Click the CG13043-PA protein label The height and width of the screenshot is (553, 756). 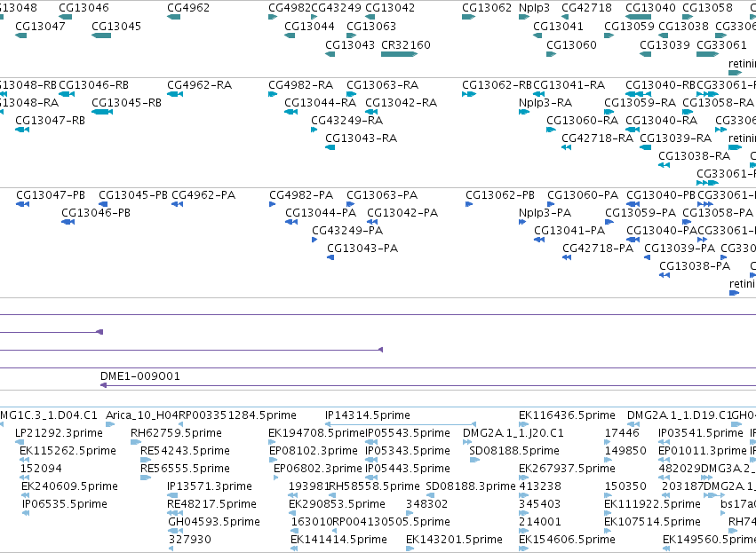point(362,249)
